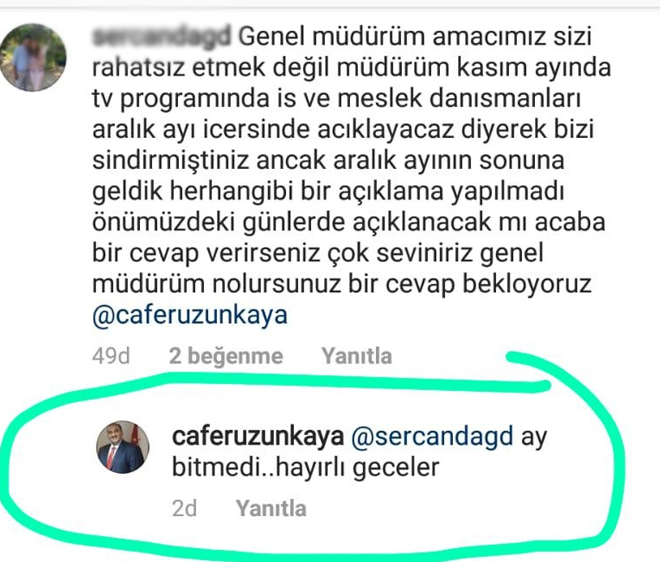Select the reply text "bitmedi..hayırlı geceler"
This screenshot has width=660, height=562.
[306, 468]
